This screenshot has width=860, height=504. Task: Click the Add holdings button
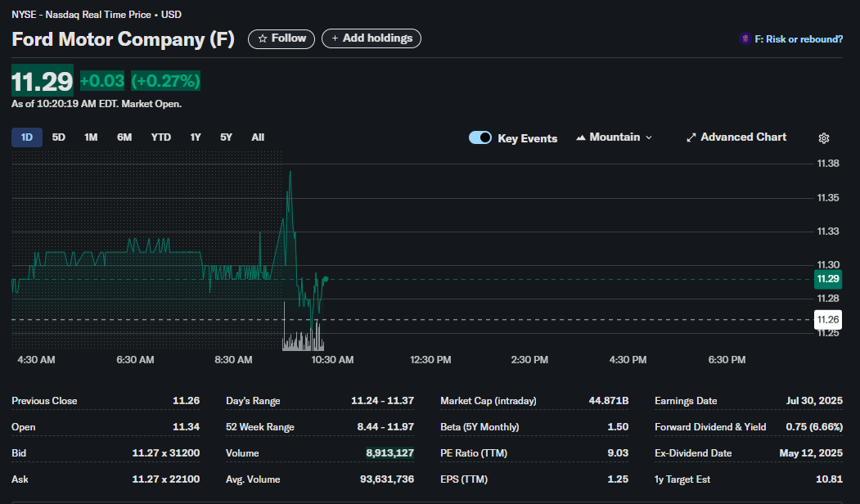pyautogui.click(x=371, y=38)
